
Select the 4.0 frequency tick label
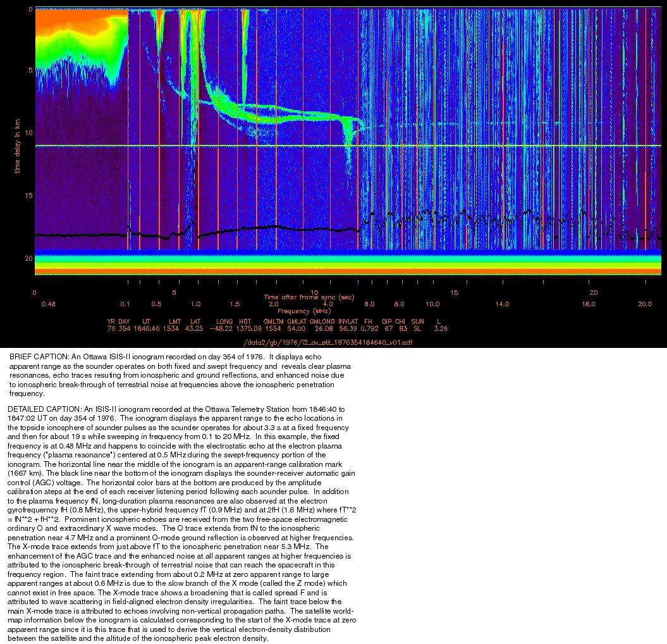327,304
